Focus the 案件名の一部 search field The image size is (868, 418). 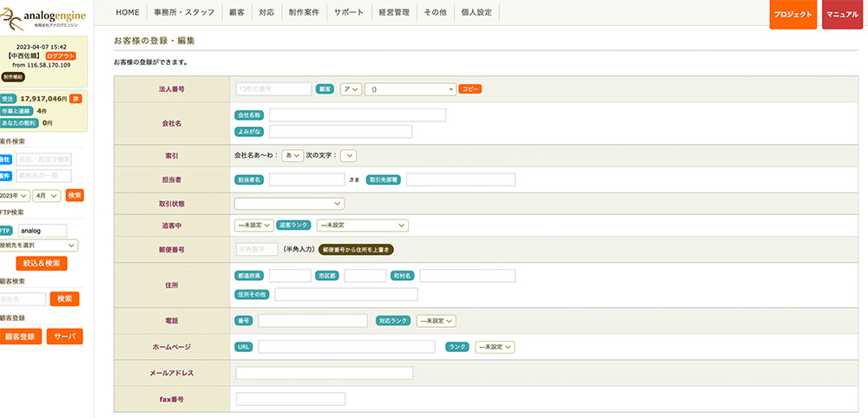click(43, 176)
